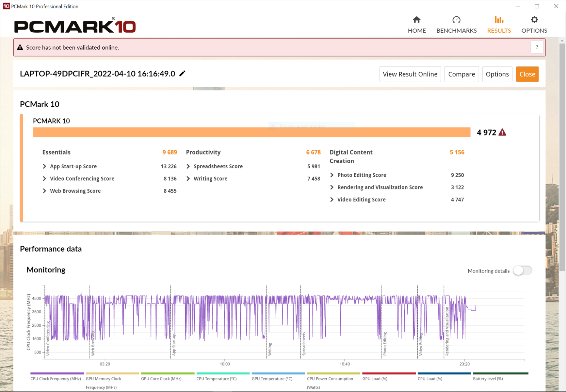The width and height of the screenshot is (566, 392).
Task: Click the pencil icon to rename result
Action: (x=182, y=73)
